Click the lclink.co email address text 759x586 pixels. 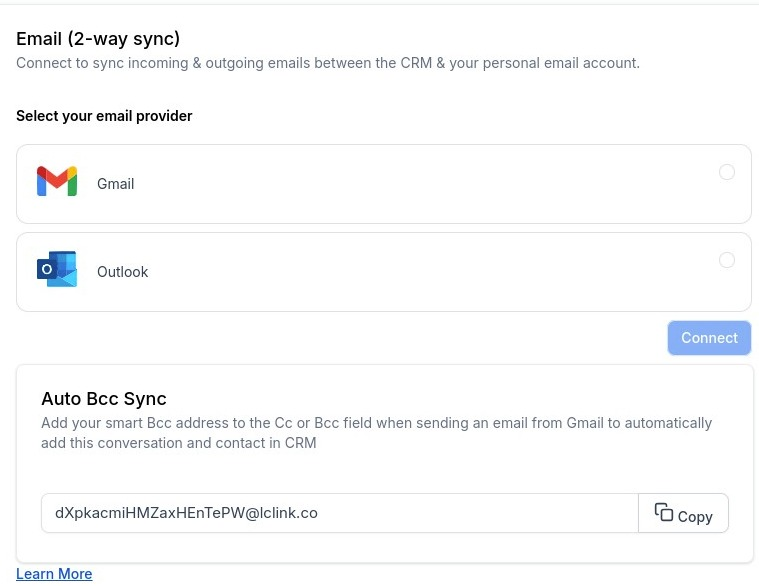[x=186, y=513]
